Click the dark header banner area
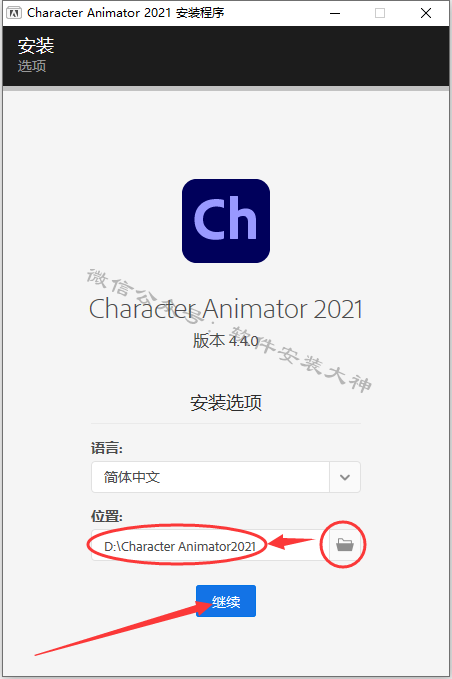 click(226, 56)
